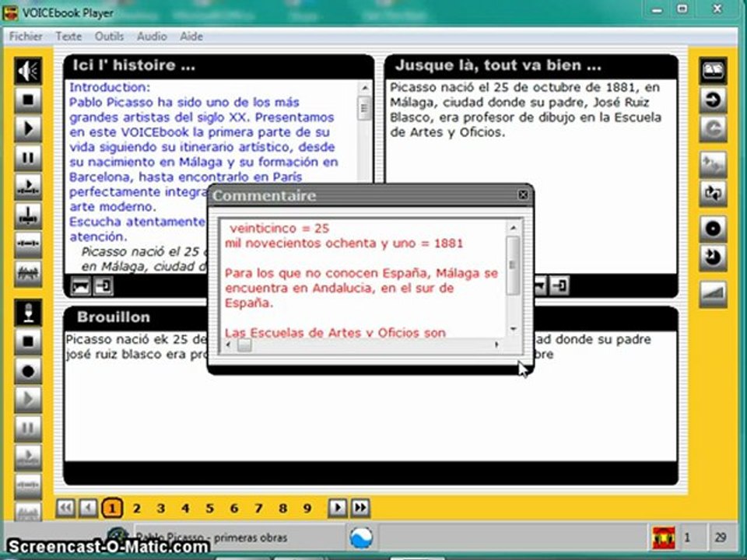747x560 pixels.
Task: Jump to last page with double-right arrow
Action: (360, 508)
